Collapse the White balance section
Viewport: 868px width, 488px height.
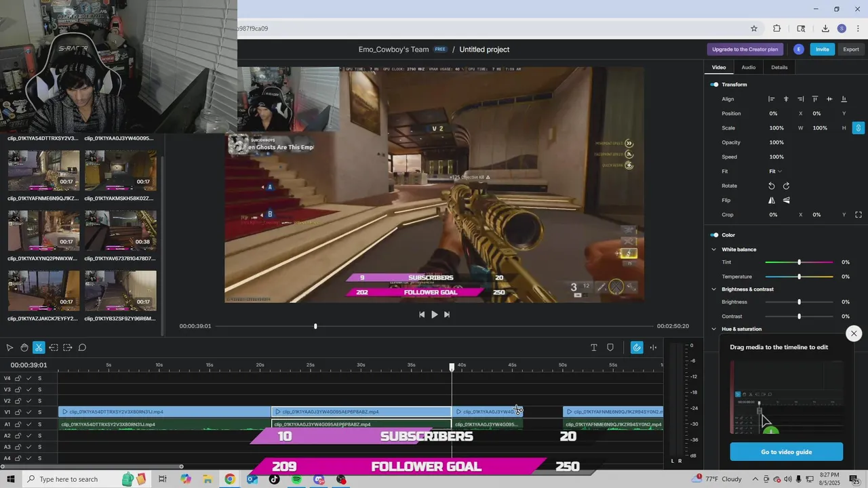coord(713,249)
